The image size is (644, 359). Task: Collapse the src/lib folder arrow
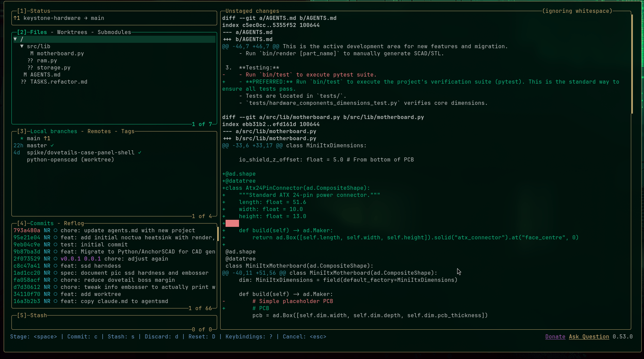pyautogui.click(x=22, y=46)
